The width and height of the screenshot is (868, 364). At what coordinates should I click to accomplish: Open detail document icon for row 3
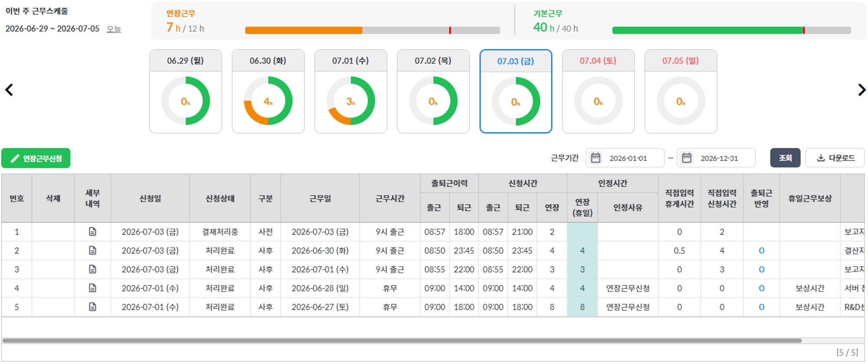[92, 269]
